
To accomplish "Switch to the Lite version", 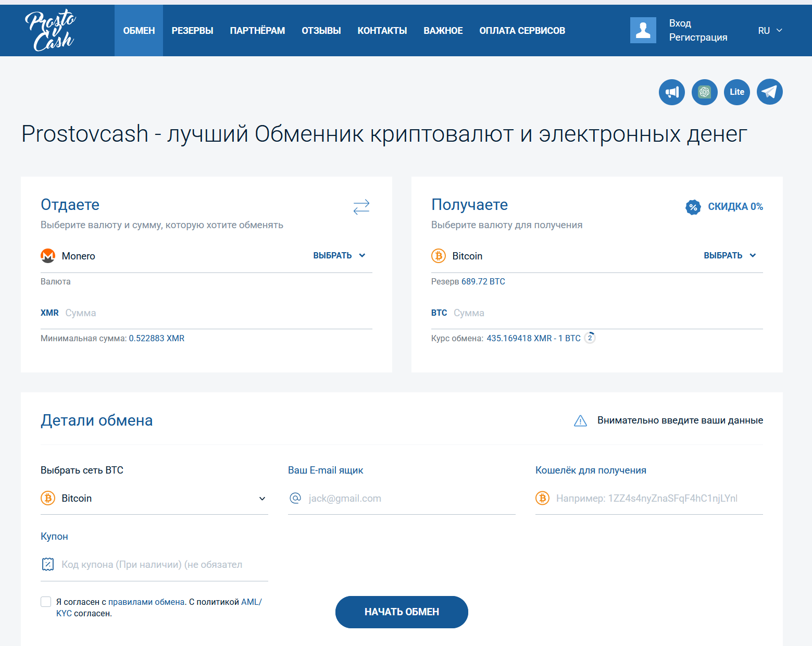I will pos(737,92).
